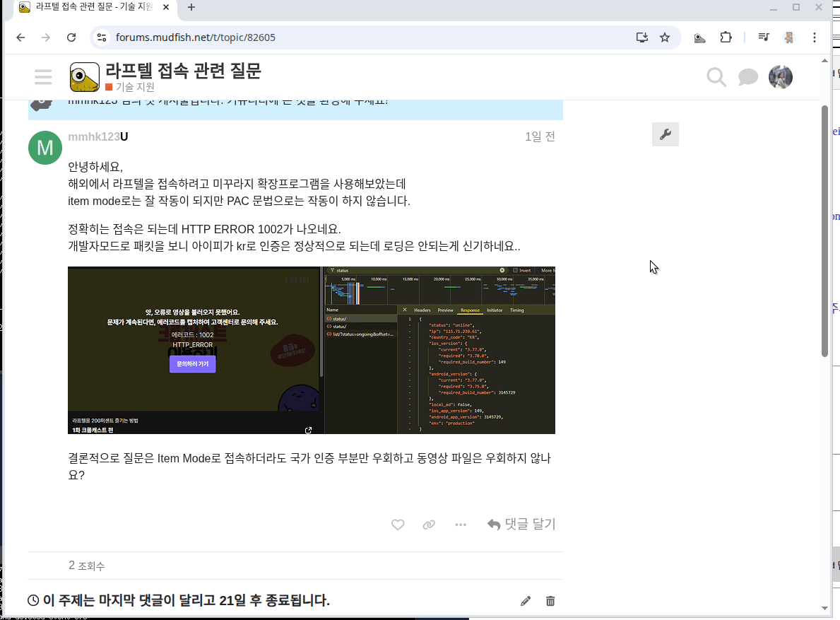840x620 pixels.
Task: Open mmhk123 user profile link
Action: [94, 136]
